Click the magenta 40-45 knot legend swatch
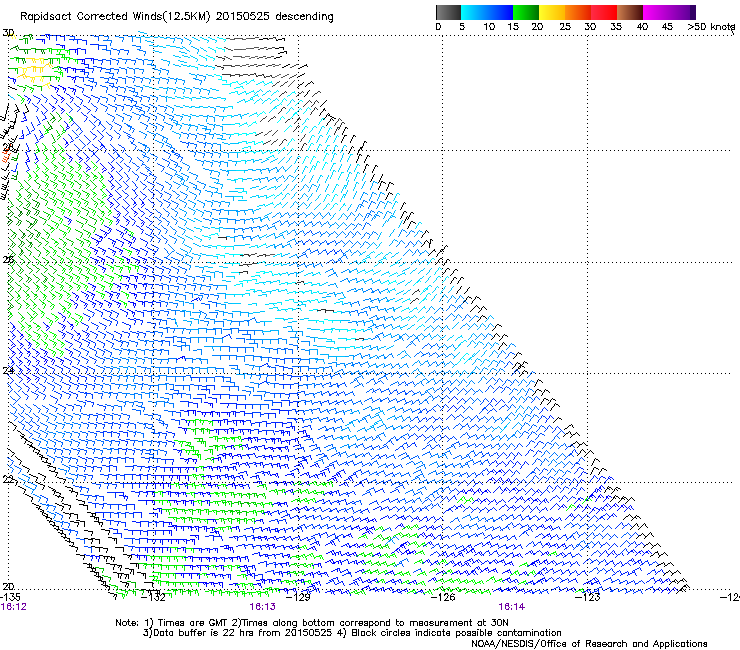 [655, 12]
